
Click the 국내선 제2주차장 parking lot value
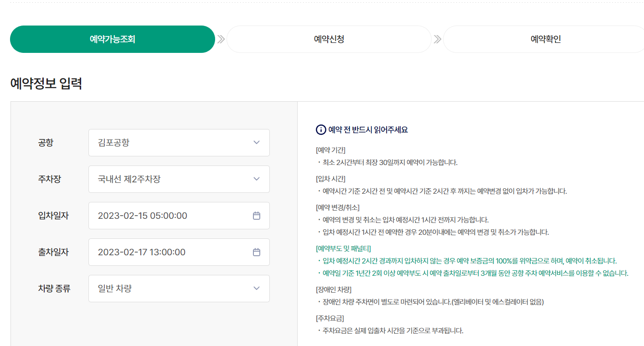129,179
